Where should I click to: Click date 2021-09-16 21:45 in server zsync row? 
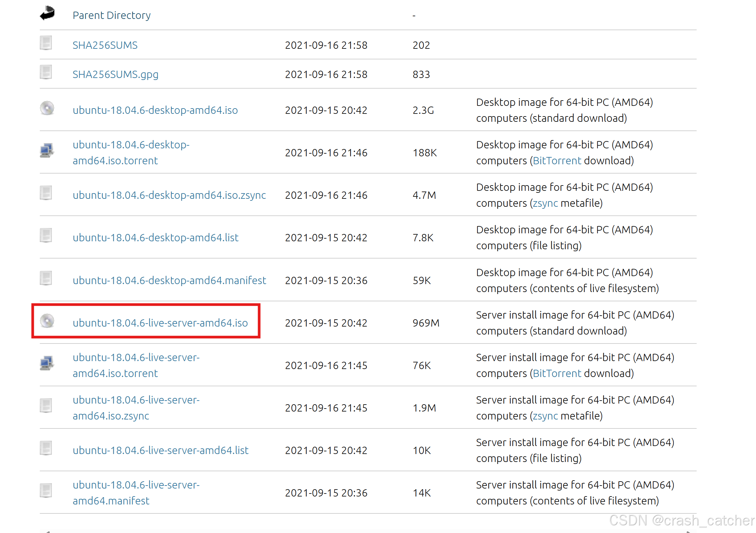[326, 408]
